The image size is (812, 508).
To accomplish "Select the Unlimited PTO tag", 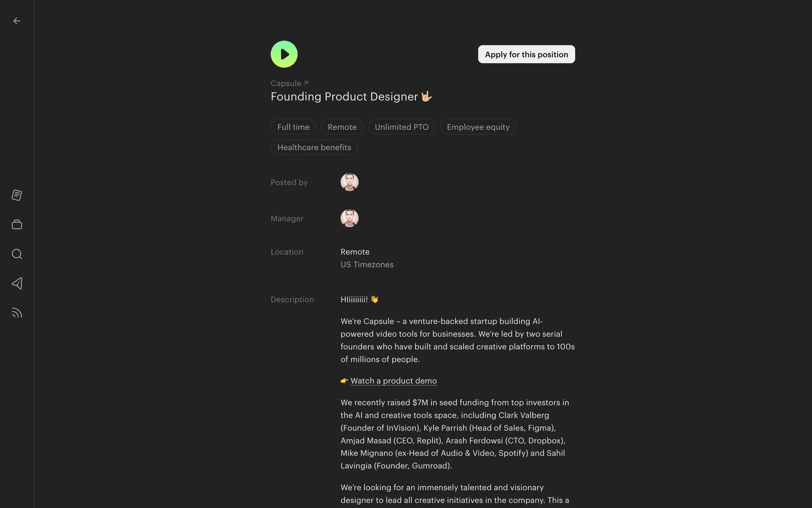I will 401,127.
